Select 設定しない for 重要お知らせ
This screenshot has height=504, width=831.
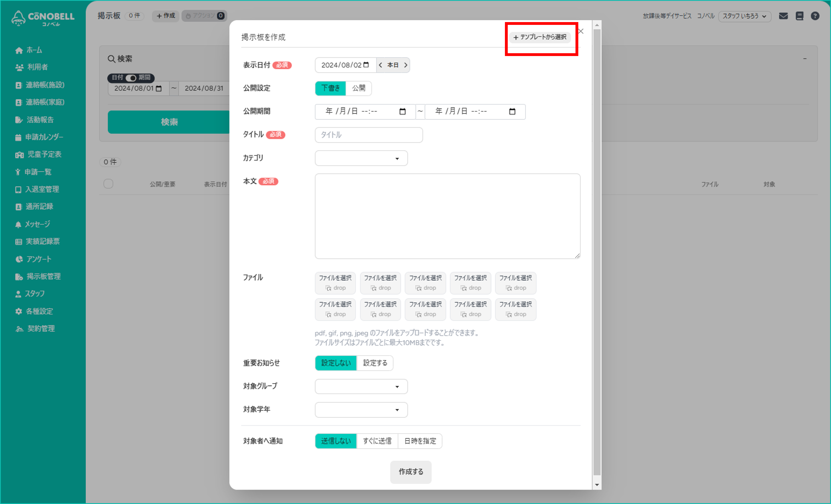(336, 363)
